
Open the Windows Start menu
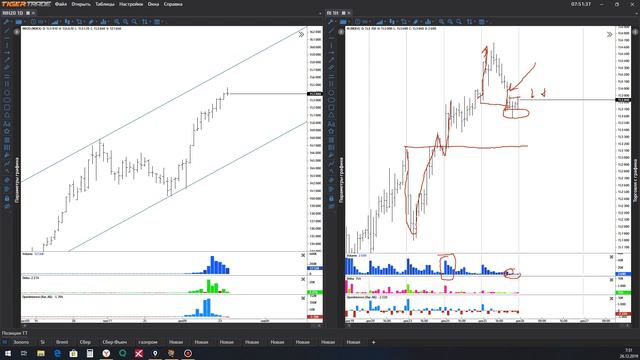coord(8,353)
